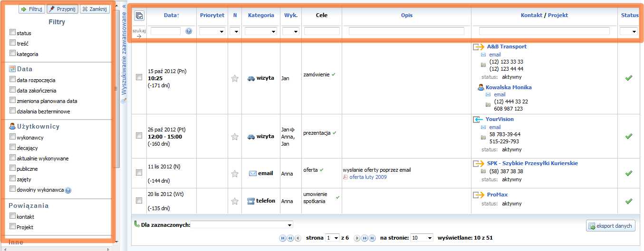The image size is (644, 251).
Task: Click the star icon in the email row
Action: tap(234, 174)
